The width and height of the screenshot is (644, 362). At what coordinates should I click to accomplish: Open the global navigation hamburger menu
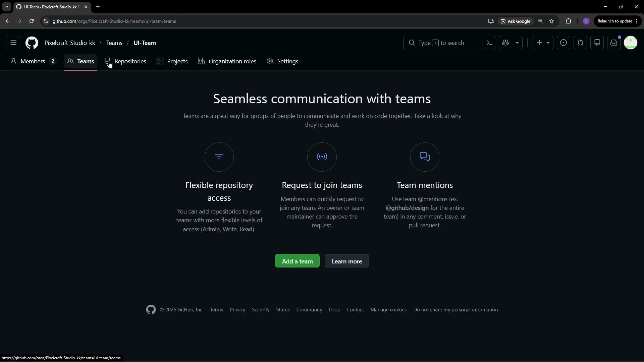click(x=13, y=43)
